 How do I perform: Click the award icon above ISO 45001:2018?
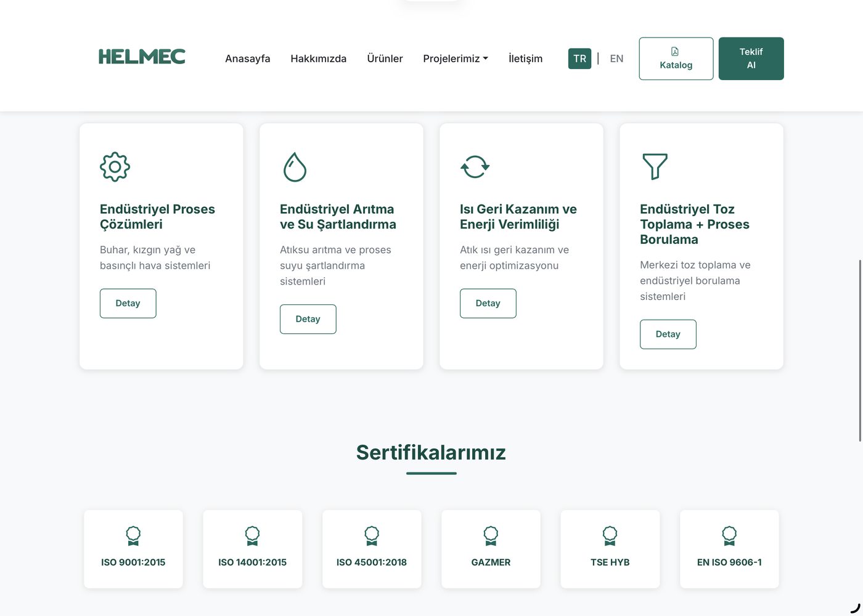[372, 536]
